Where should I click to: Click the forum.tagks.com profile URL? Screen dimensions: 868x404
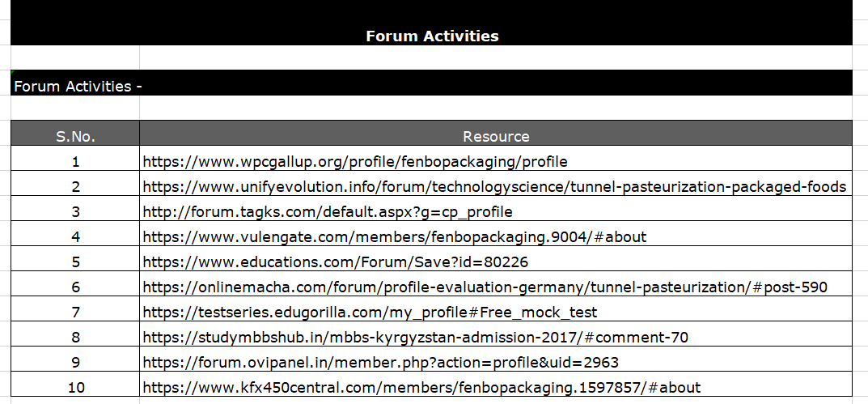[328, 212]
